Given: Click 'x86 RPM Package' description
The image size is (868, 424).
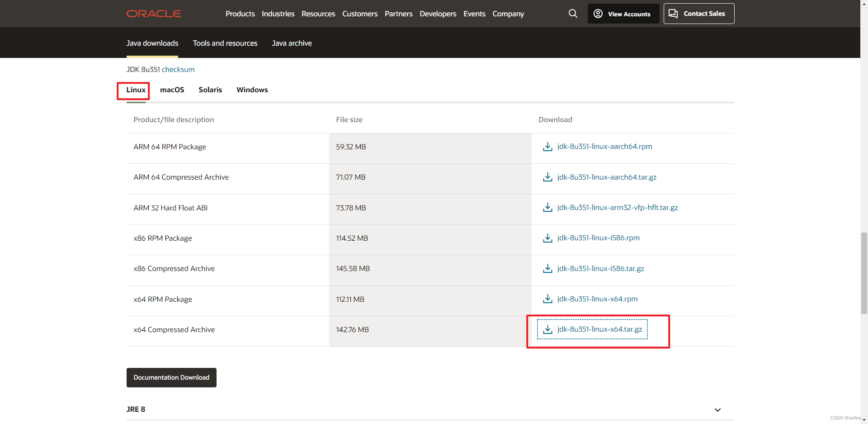Looking at the screenshot, I should tap(163, 238).
